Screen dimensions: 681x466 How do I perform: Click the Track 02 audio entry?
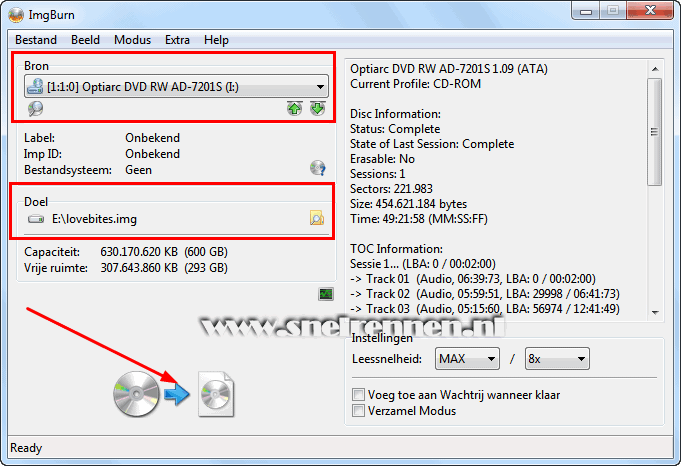(485, 294)
